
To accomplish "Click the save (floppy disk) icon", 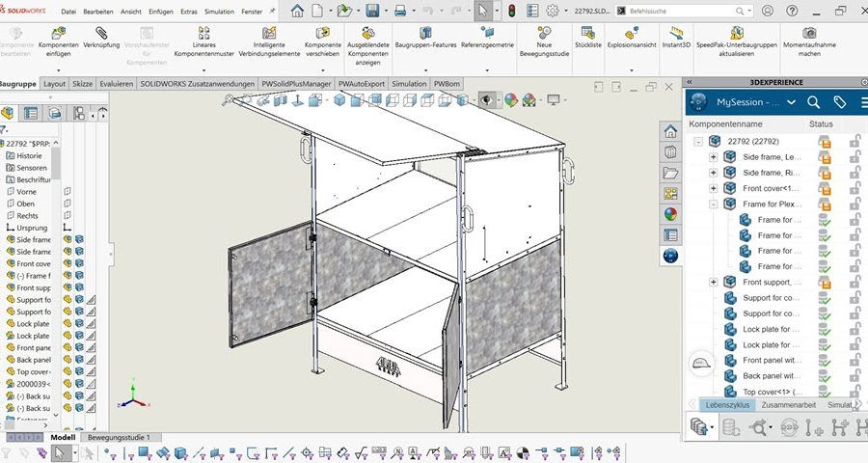I will 372,12.
